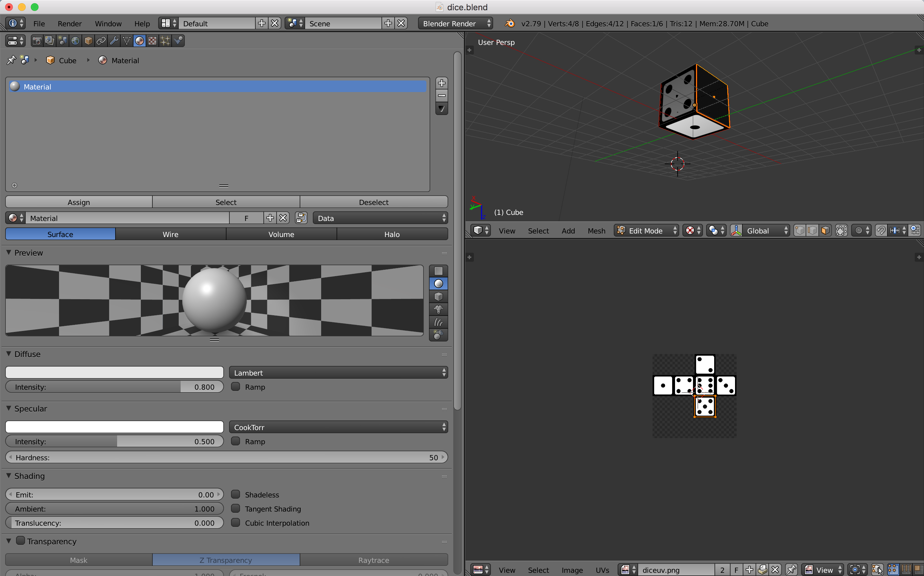Enable the Transparency panel checkbox

(x=21, y=541)
